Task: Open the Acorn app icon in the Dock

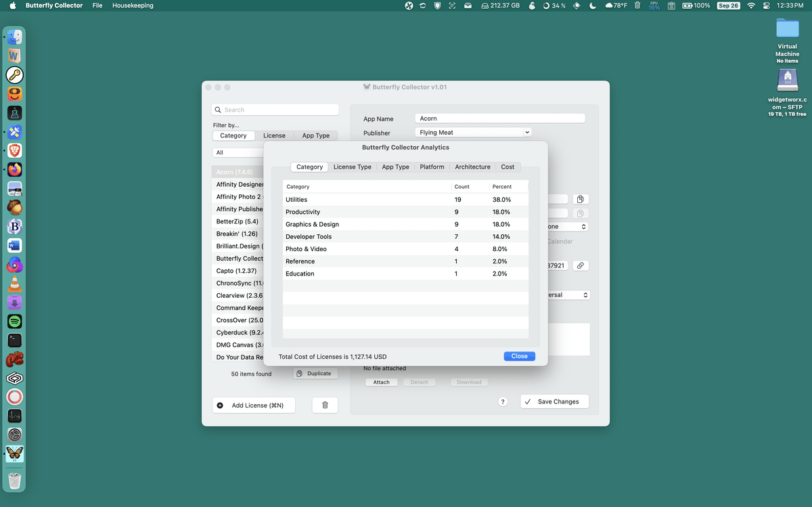Action: [15, 207]
